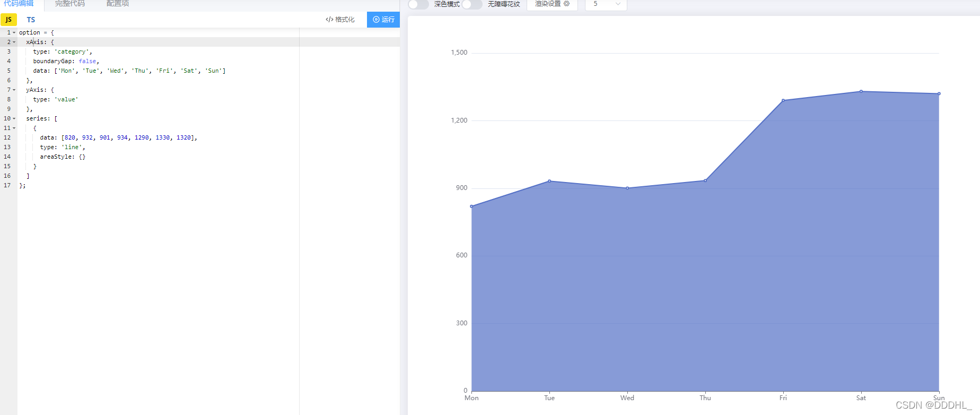The width and height of the screenshot is (980, 415).
Task: Click value 1290 in series data
Action: (142, 137)
